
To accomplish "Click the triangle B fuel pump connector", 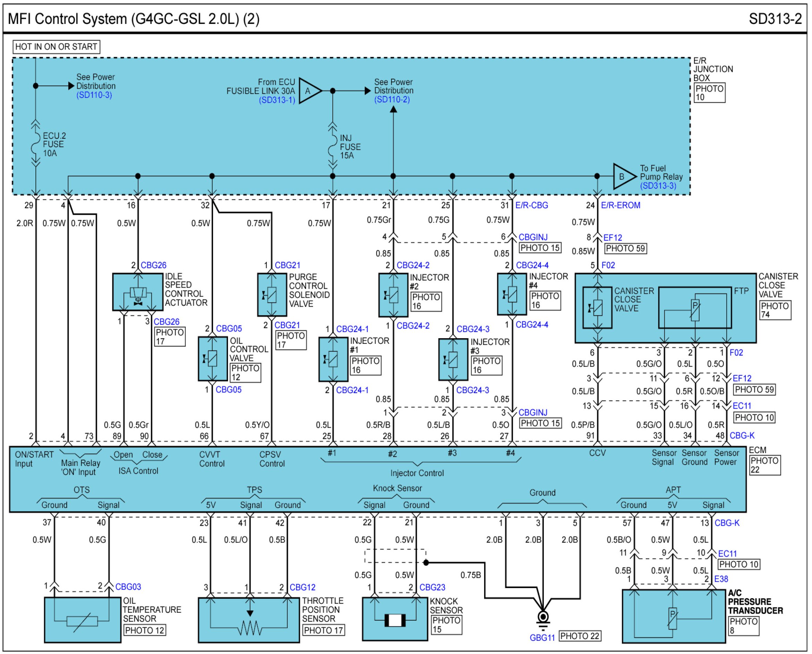I will pos(623,176).
